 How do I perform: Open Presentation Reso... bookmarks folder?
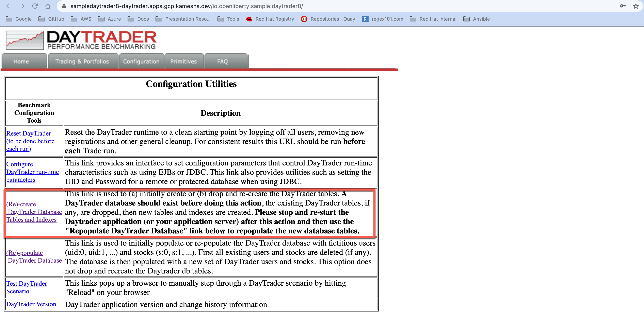click(x=183, y=19)
